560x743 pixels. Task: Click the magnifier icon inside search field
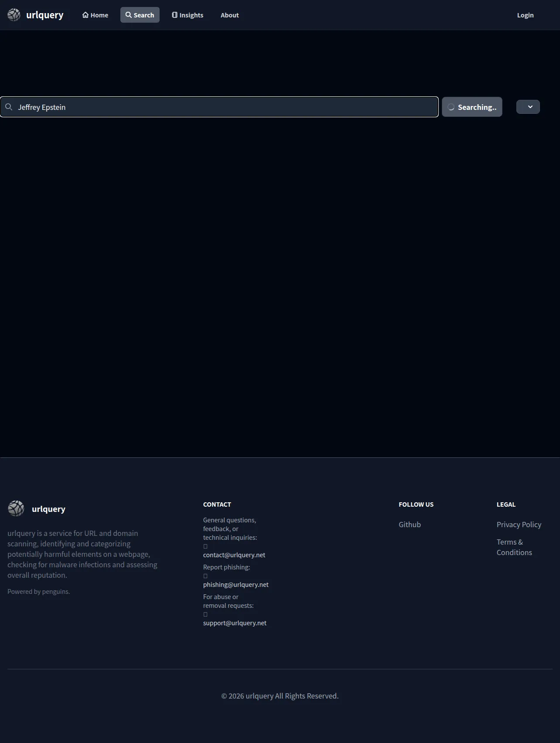pyautogui.click(x=9, y=107)
